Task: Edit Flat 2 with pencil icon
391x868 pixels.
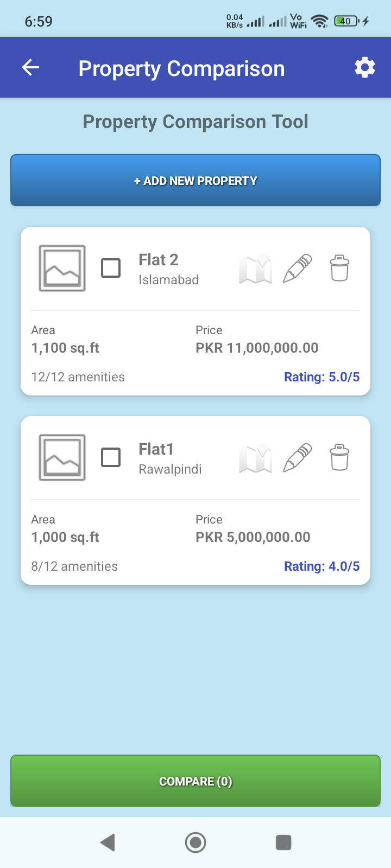Action: tap(298, 269)
